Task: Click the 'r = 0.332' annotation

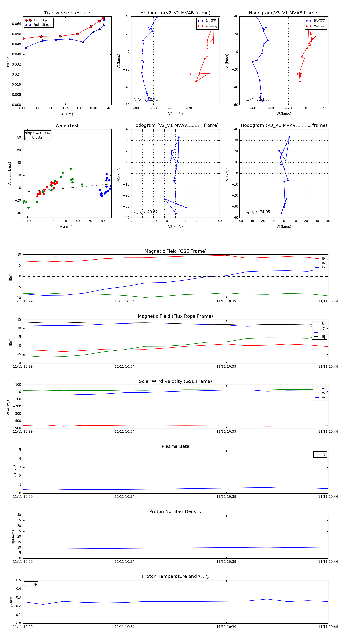Action: pyautogui.click(x=34, y=137)
